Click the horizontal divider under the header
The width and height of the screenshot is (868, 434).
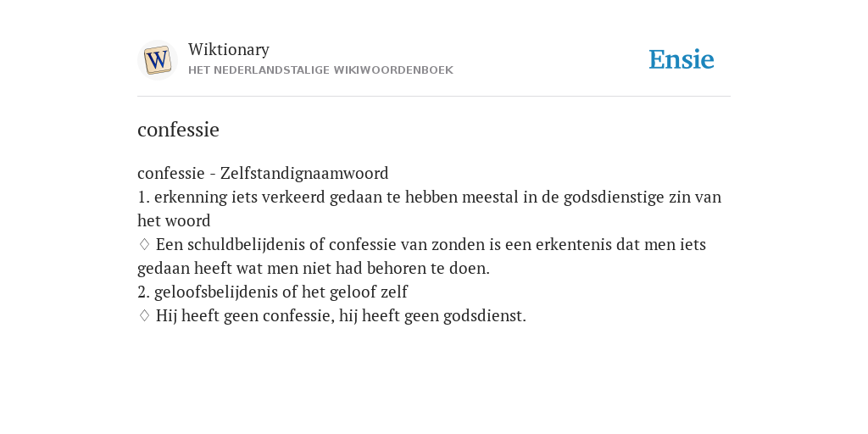tap(434, 97)
